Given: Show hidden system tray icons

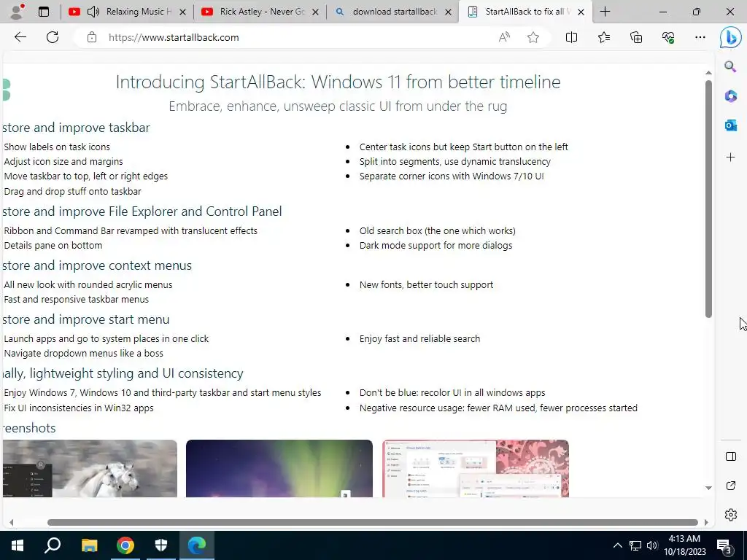Looking at the screenshot, I should point(617,545).
